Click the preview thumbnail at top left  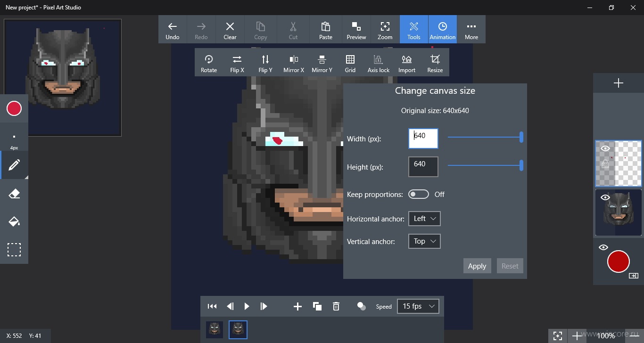click(63, 78)
